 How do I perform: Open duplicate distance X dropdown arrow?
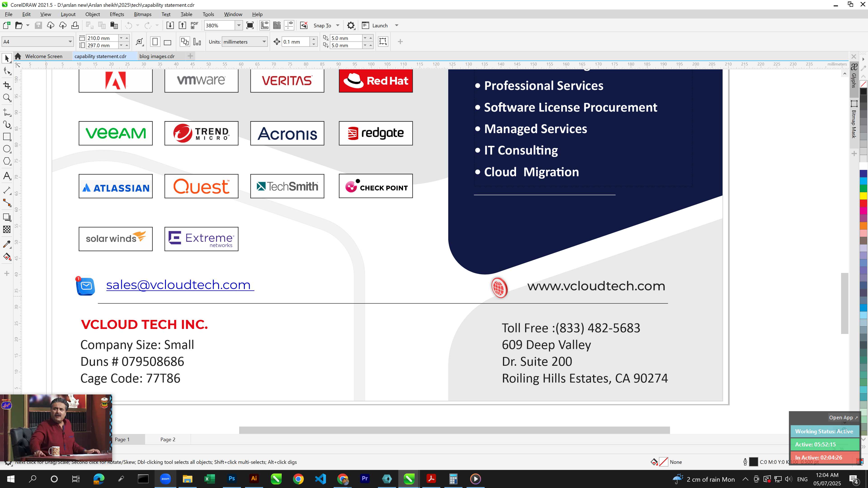(x=365, y=38)
